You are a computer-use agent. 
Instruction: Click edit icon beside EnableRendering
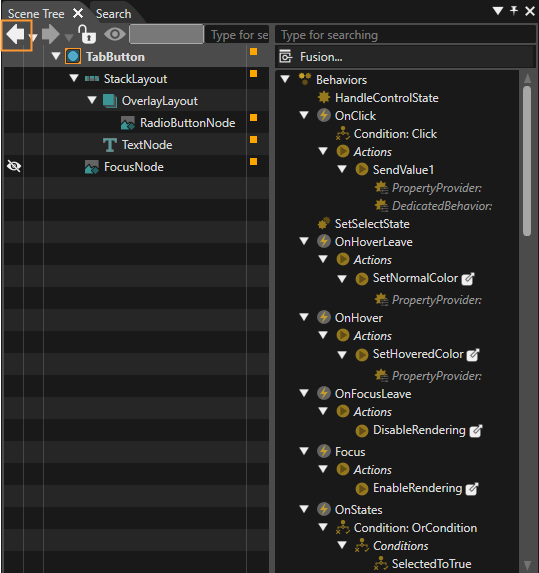coord(472,489)
